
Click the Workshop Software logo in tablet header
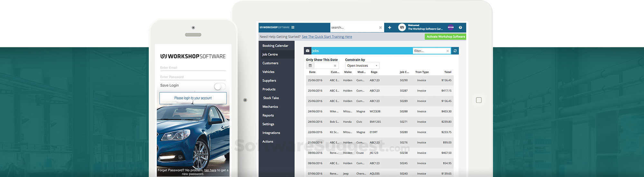pyautogui.click(x=275, y=27)
